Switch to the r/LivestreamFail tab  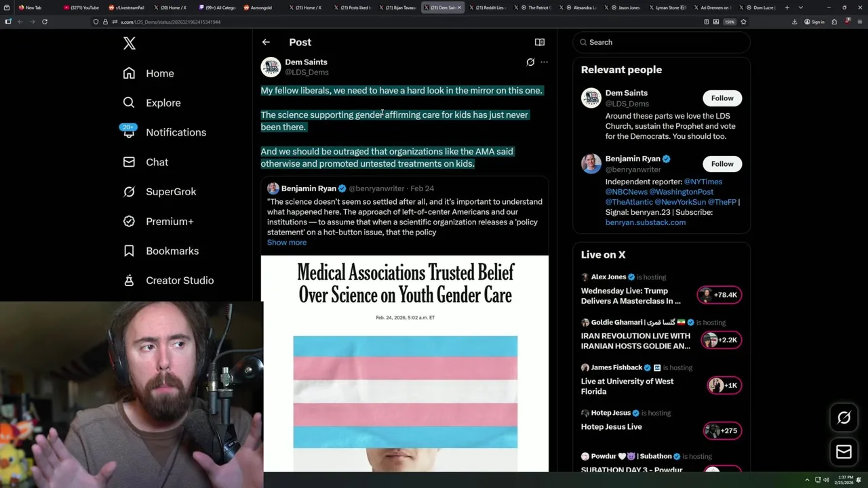127,7
